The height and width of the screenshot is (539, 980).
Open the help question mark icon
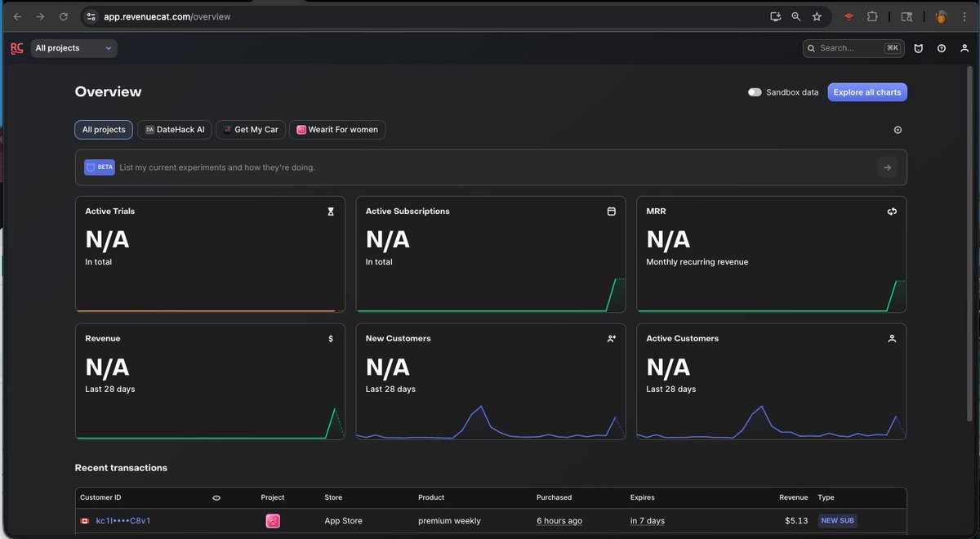(942, 48)
